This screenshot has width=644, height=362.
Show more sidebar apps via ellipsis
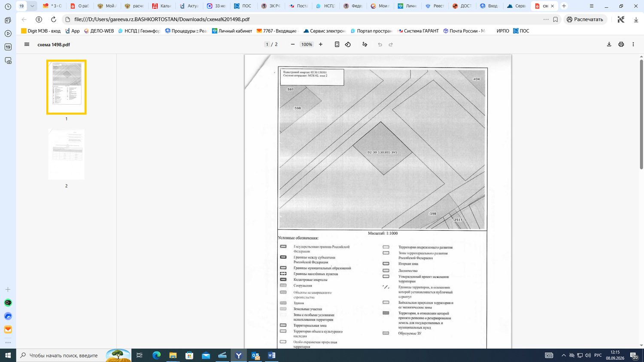coord(8,342)
